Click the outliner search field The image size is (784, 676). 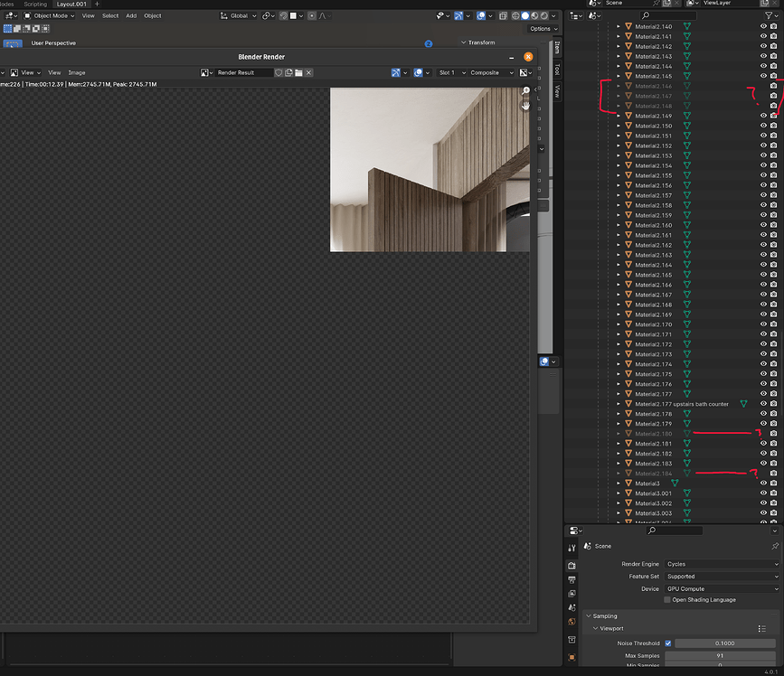pos(667,15)
